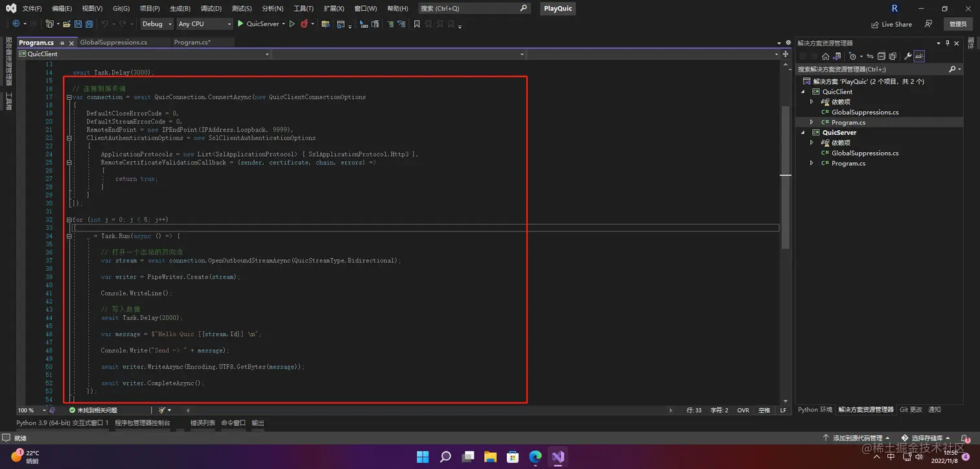980x469 pixels.
Task: Toggle auto-hide pin of Solution Explorer panel
Action: point(947,43)
